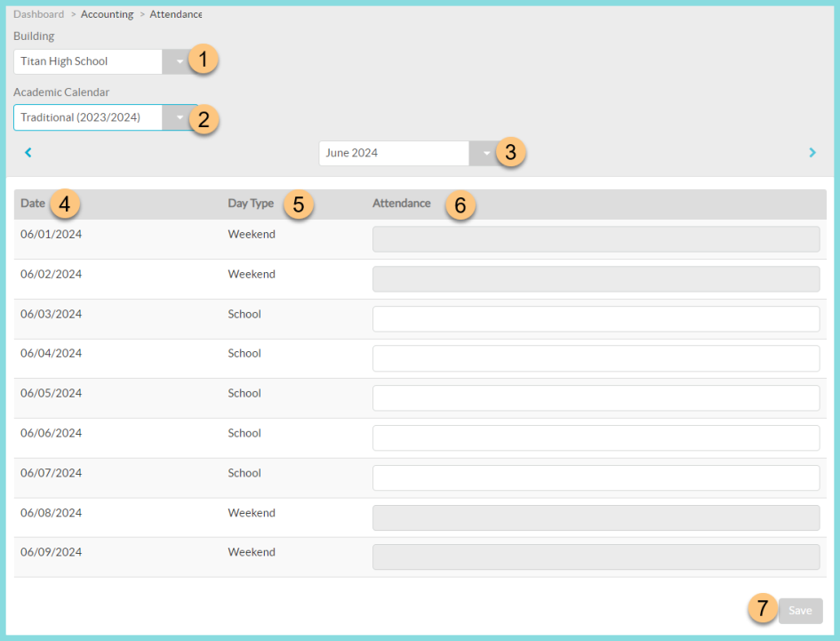The width and height of the screenshot is (840, 641).
Task: Click attendance field for 06/07/2024
Action: pos(596,477)
